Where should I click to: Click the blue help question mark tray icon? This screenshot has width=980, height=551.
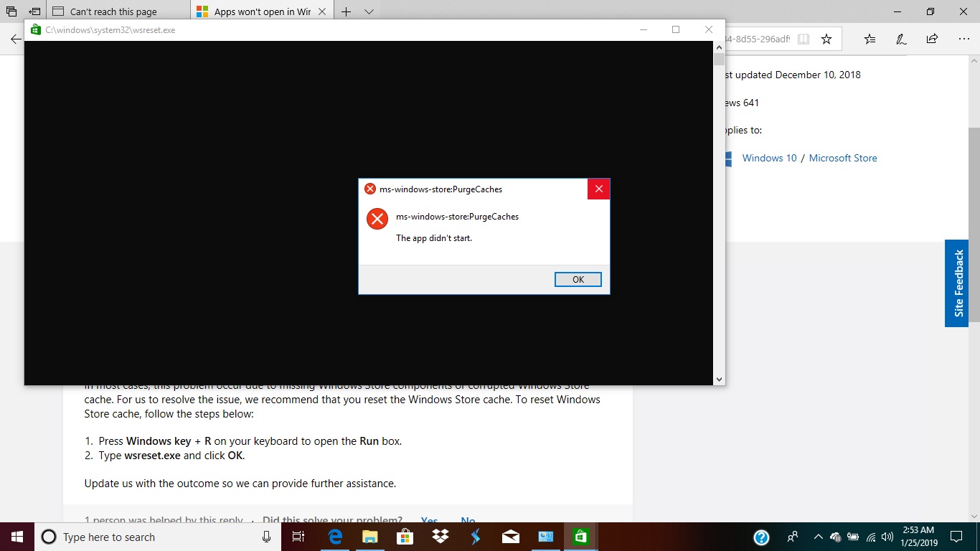762,537
